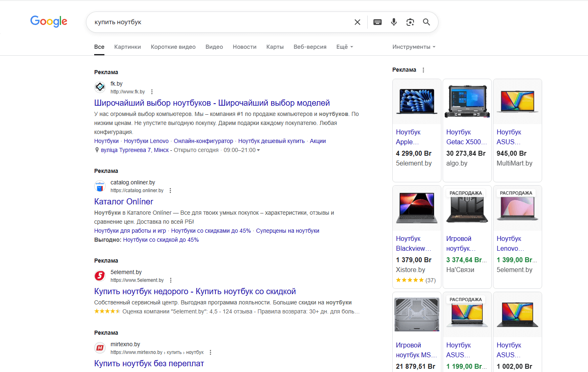Screen dimensions: 588x372
Task: Click the fk.by site favicon
Action: [100, 87]
